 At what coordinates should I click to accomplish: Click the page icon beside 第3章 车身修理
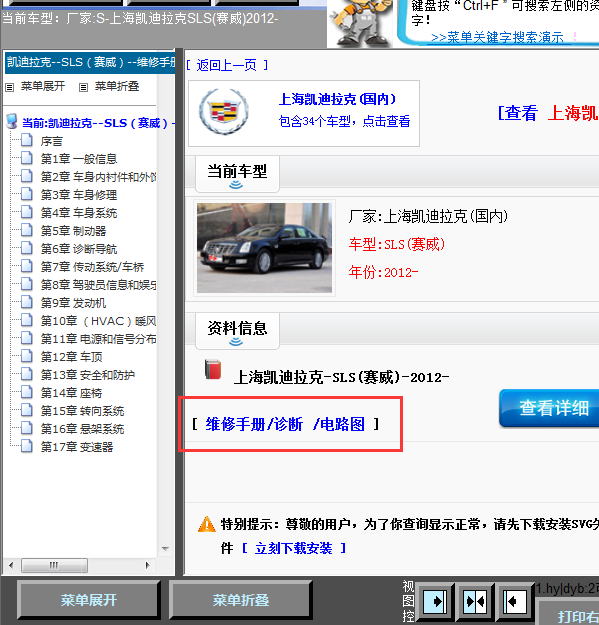tap(27, 195)
